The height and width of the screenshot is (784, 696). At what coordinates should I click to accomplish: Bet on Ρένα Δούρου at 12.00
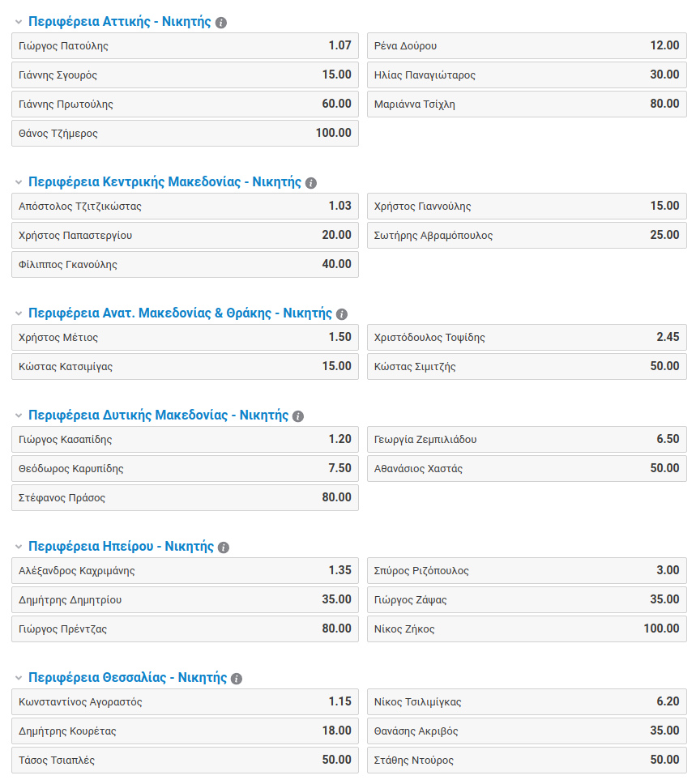(527, 46)
